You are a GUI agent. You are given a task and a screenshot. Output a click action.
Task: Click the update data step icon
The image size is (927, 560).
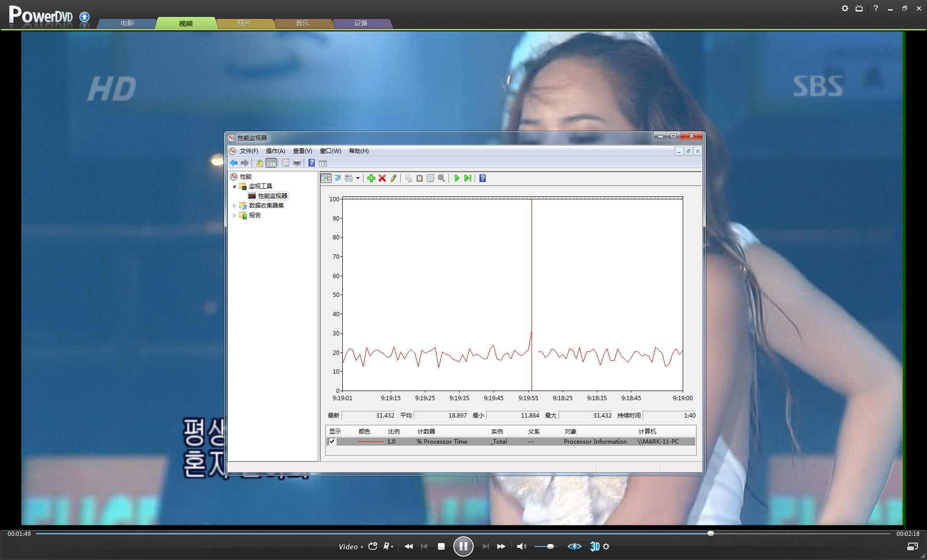(x=467, y=178)
